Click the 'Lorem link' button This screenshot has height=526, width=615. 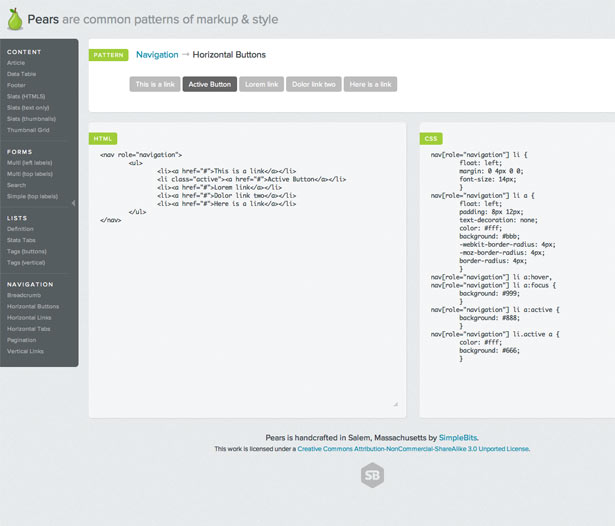[x=262, y=84]
